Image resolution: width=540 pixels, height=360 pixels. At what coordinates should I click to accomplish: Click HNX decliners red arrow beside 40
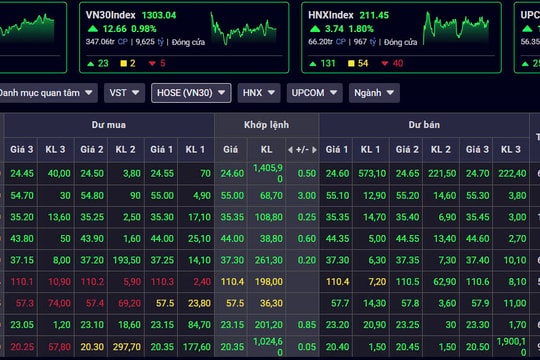coord(385,64)
